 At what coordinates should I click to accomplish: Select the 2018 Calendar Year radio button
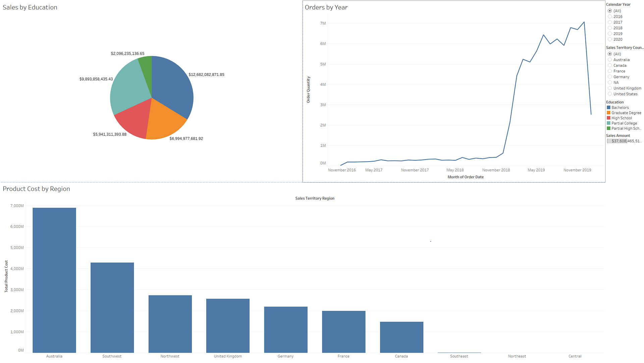click(x=610, y=28)
